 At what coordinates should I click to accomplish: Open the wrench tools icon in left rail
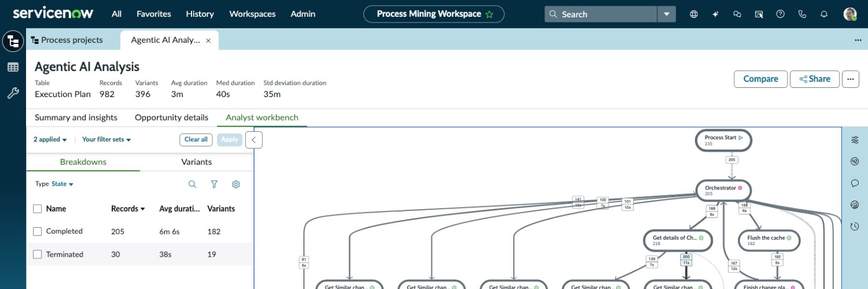pyautogui.click(x=13, y=93)
